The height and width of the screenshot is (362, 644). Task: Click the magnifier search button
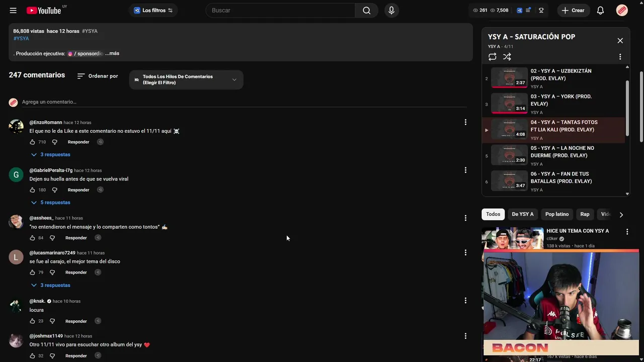(367, 10)
